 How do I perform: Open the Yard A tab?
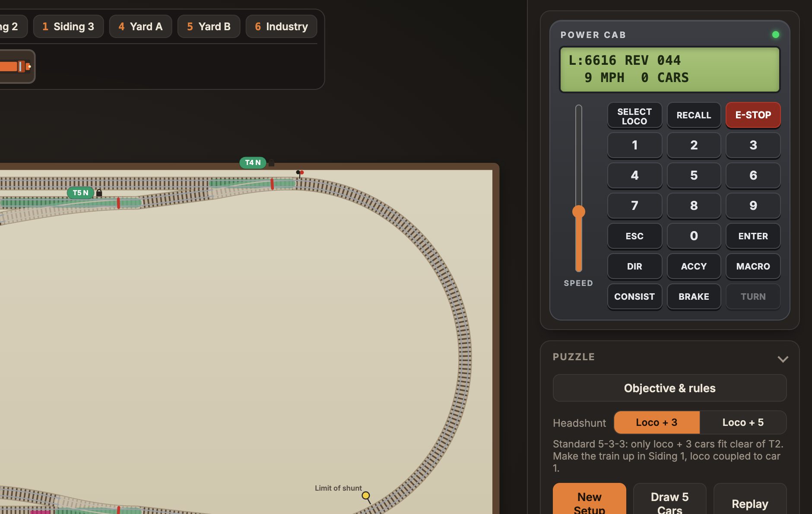coord(140,26)
